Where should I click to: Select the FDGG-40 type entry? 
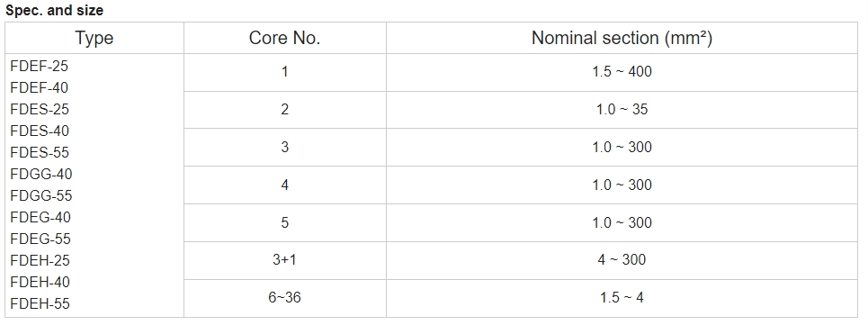41,174
